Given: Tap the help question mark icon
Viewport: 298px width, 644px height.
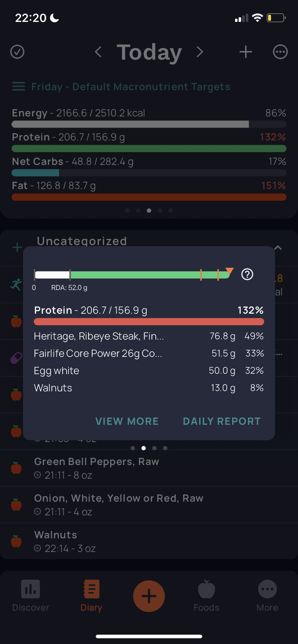Looking at the screenshot, I should (247, 274).
